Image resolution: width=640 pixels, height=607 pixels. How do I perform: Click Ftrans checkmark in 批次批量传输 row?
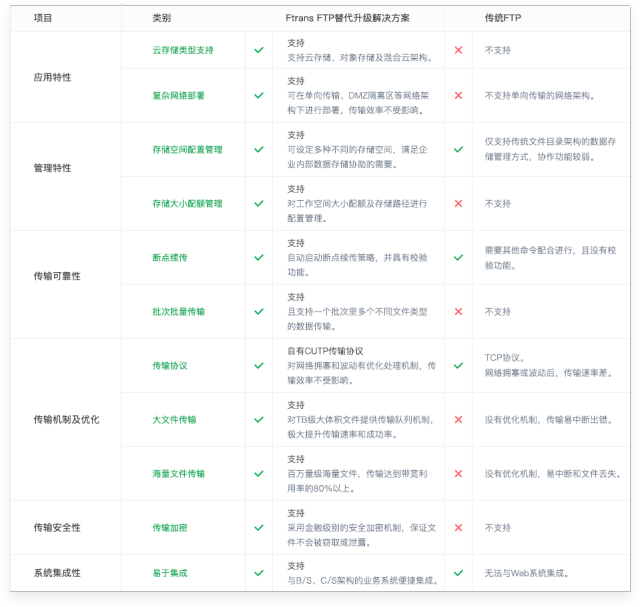(x=259, y=311)
